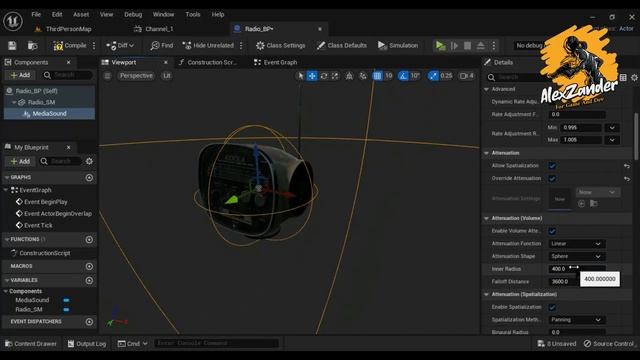
Task: Open Event BeginPlay in graph list
Action: (46, 202)
